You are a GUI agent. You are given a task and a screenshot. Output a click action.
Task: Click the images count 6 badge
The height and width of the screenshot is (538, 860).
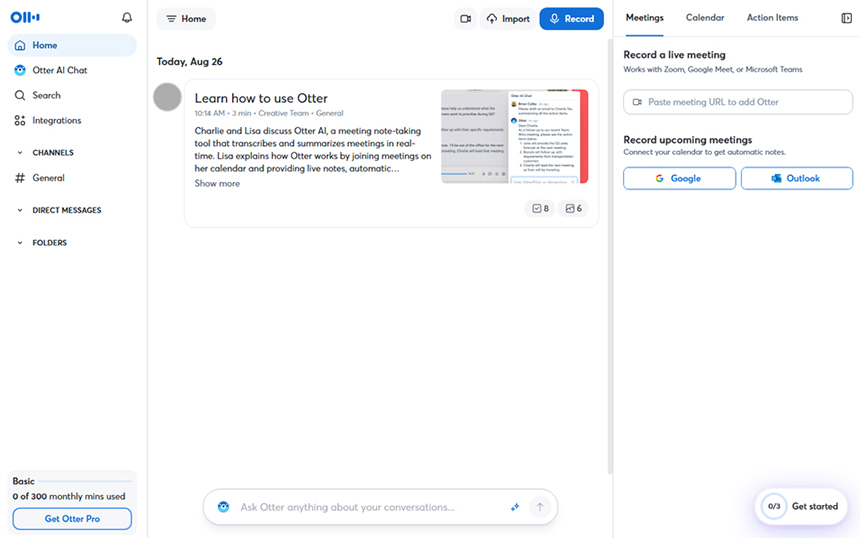pyautogui.click(x=573, y=208)
